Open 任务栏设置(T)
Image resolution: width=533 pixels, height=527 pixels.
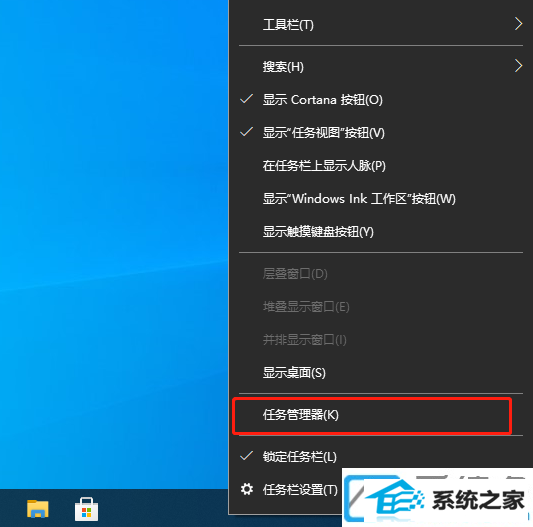300,490
